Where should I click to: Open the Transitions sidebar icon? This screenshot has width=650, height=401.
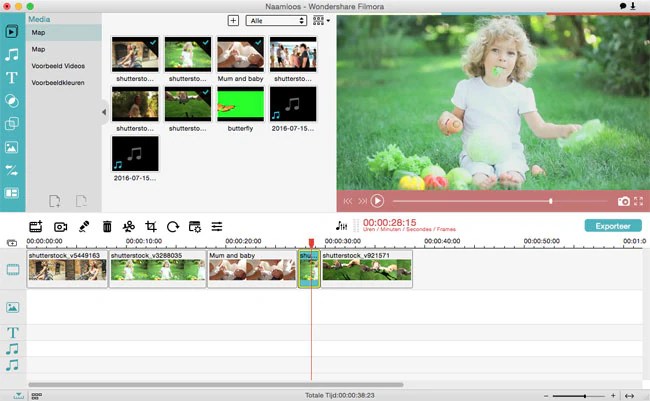click(12, 170)
